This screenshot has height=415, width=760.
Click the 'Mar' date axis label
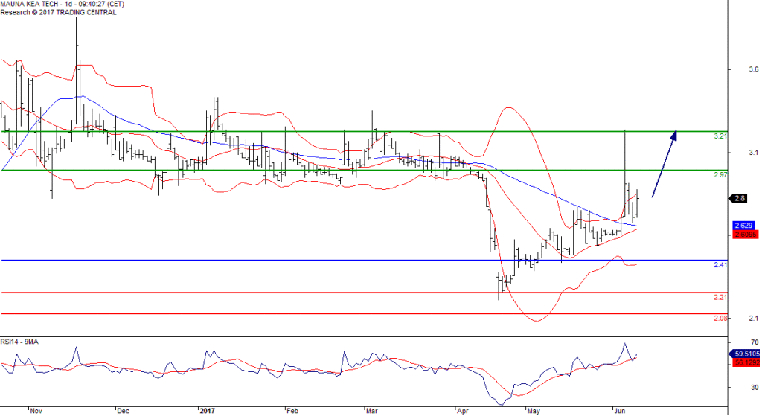[372, 411]
